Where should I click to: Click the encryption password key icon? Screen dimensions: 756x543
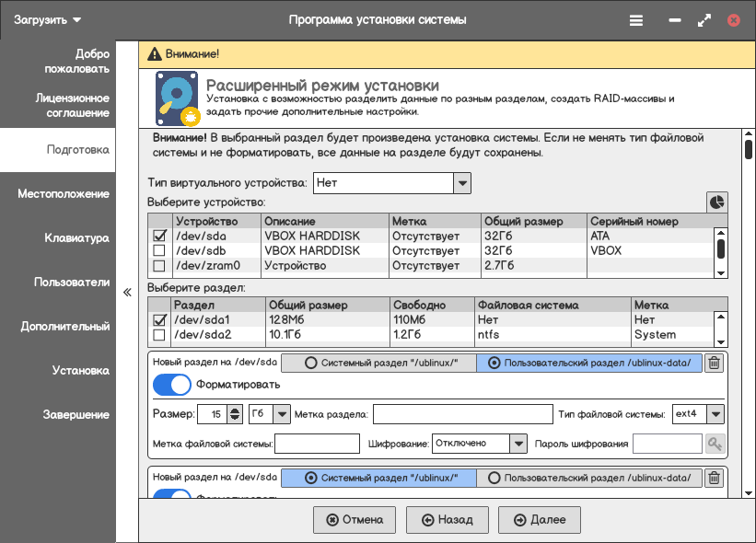(x=715, y=444)
